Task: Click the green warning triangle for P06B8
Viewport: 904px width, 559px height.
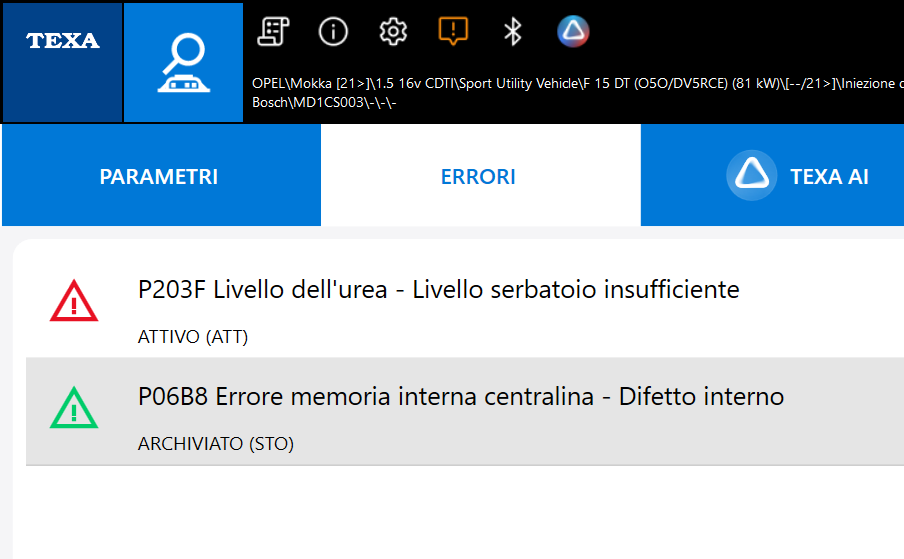Action: tap(74, 409)
